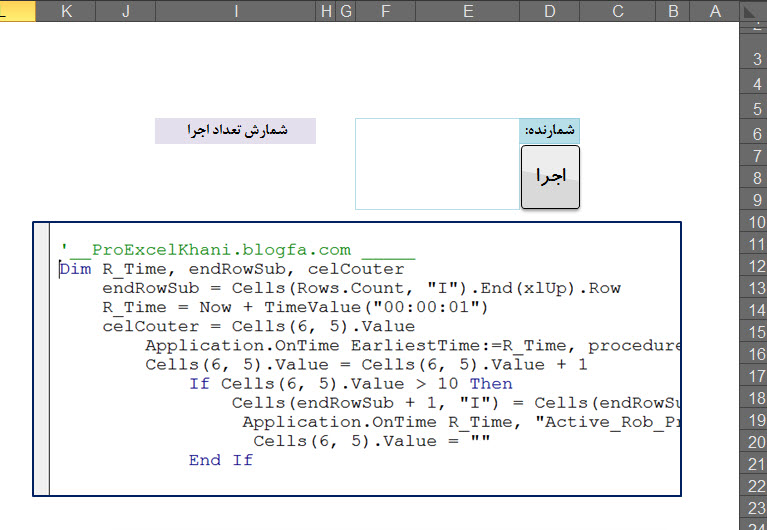Select column K header
Screen dimensions: 767x530
pyautogui.click(x=67, y=11)
